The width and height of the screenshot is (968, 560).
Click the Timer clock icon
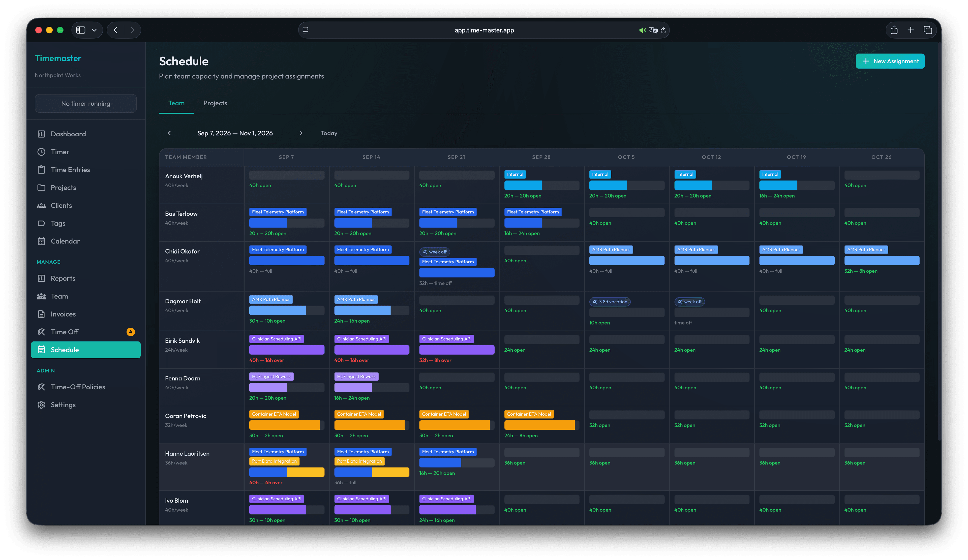[x=42, y=152]
